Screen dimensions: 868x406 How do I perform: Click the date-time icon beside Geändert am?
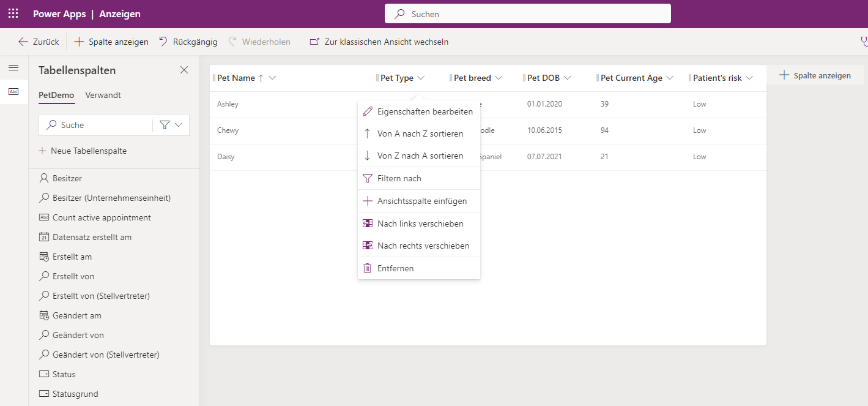tap(43, 315)
